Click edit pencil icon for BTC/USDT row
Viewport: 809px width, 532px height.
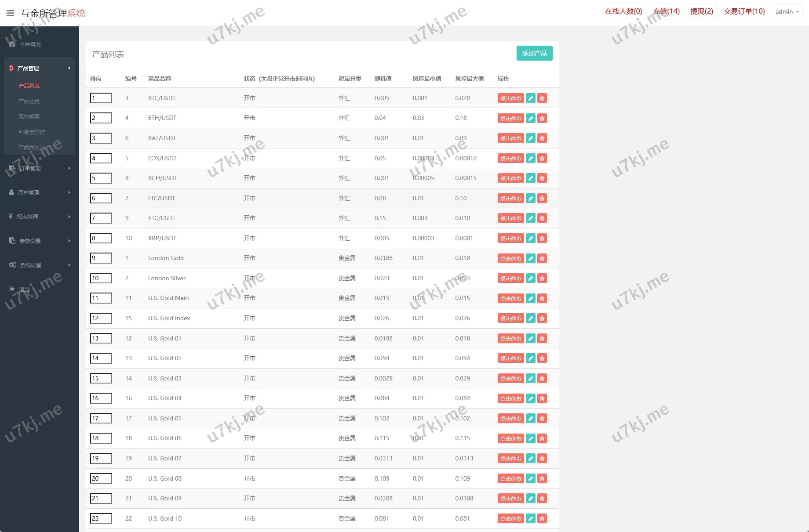[531, 98]
